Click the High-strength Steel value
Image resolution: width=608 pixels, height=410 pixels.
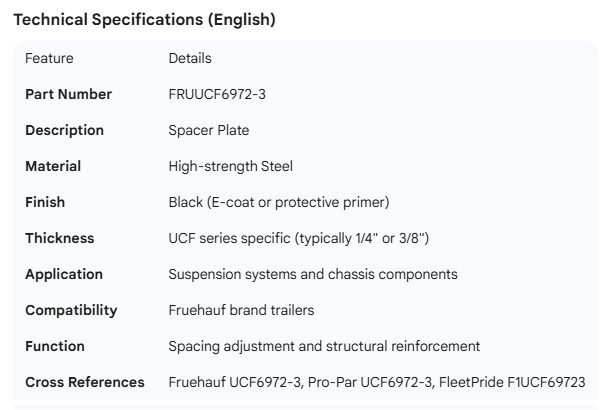pos(231,166)
